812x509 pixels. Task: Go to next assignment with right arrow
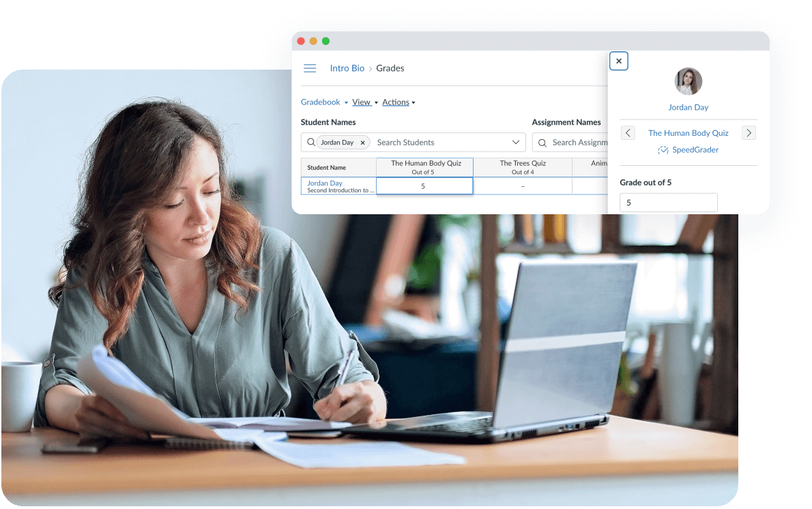tap(749, 133)
